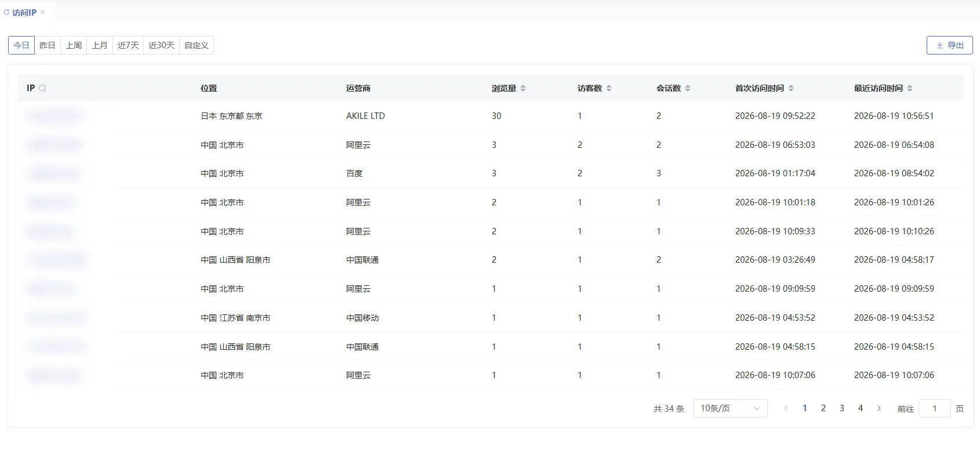The height and width of the screenshot is (450, 980).
Task: Click the 运营商 column header
Action: 358,88
